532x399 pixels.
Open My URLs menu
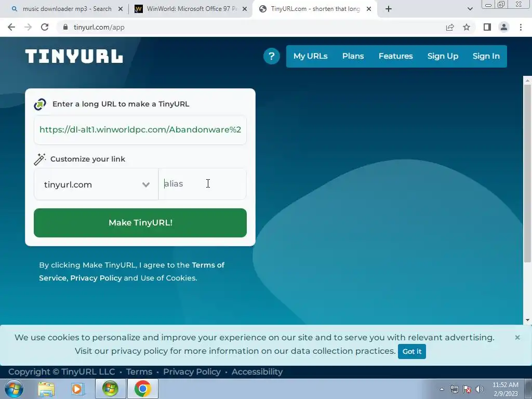[311, 56]
